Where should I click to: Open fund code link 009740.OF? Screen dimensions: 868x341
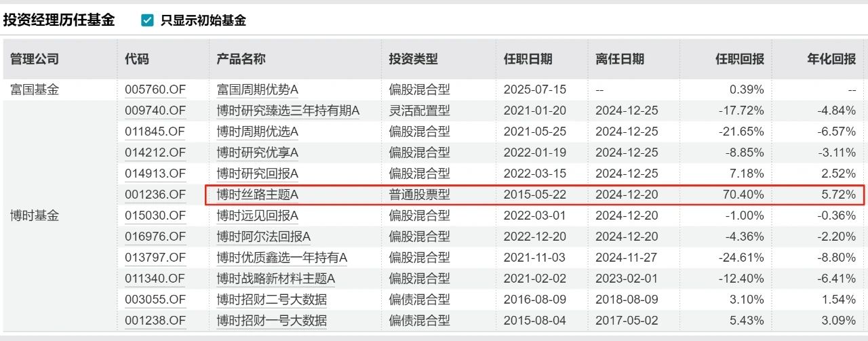coord(155,111)
